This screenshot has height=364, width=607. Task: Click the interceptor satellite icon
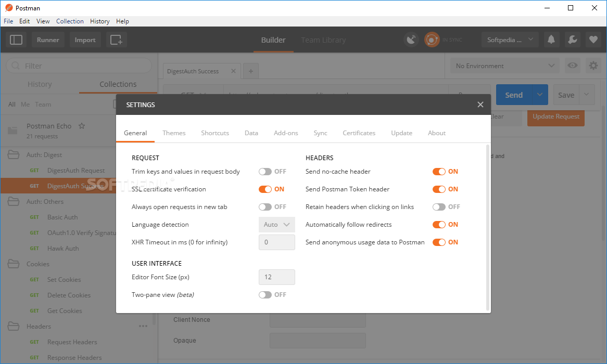pyautogui.click(x=411, y=40)
